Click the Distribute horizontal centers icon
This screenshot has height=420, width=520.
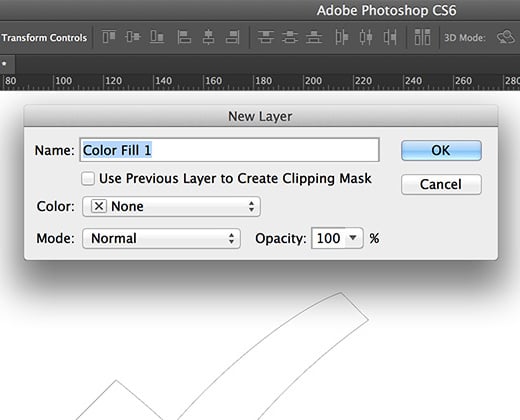click(x=366, y=37)
